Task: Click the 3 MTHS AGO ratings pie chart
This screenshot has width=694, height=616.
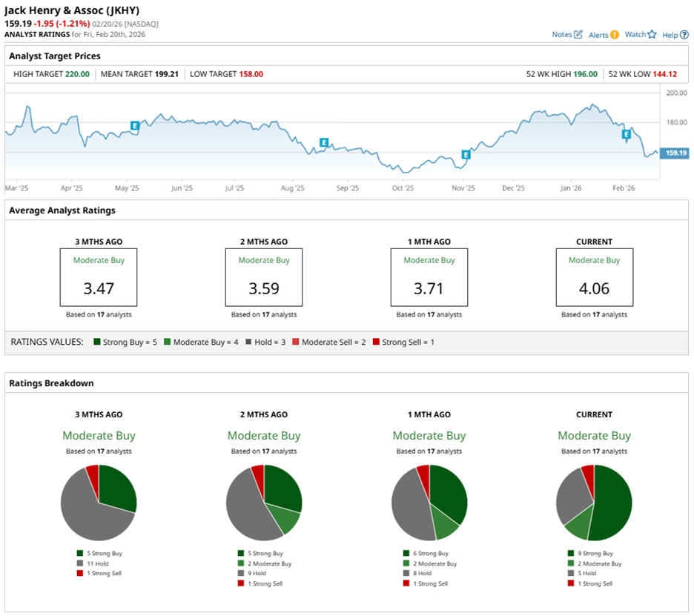Action: click(99, 503)
